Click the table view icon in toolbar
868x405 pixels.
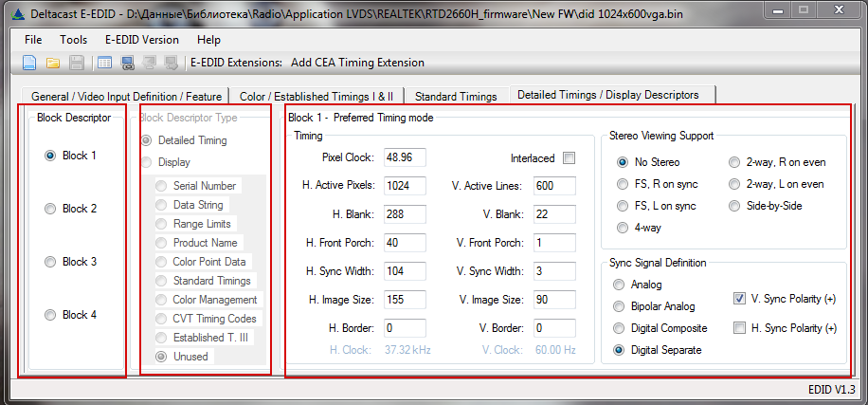click(x=104, y=63)
